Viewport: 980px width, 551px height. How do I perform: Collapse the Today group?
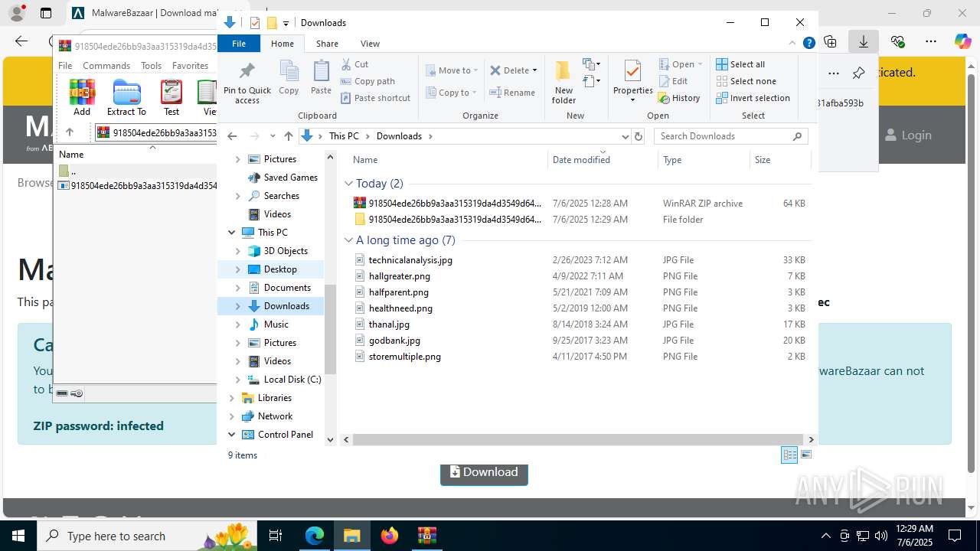pyautogui.click(x=348, y=184)
